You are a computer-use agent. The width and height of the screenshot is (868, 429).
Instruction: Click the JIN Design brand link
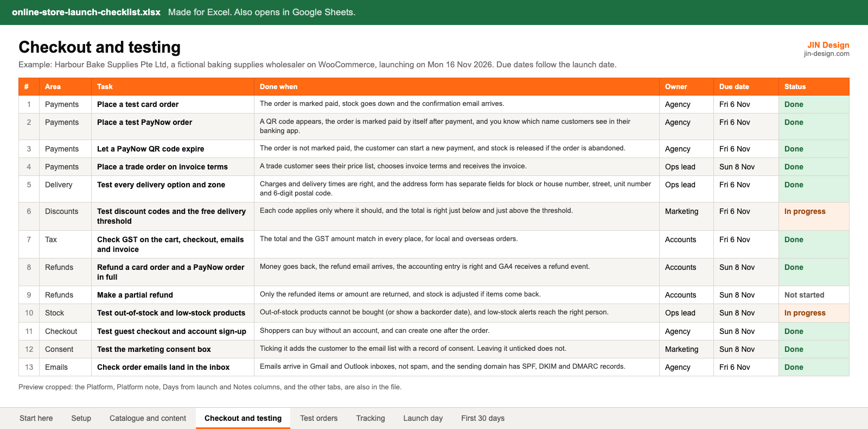828,45
